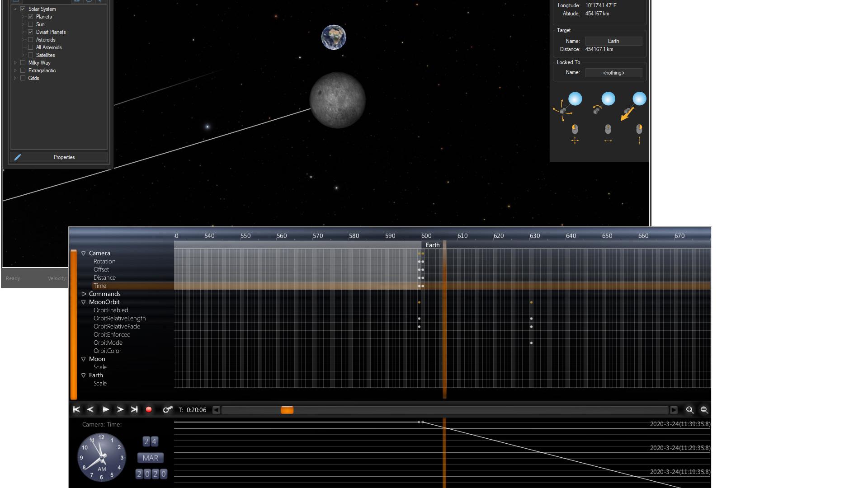
Task: Collapse the Moon track group
Action: click(84, 359)
